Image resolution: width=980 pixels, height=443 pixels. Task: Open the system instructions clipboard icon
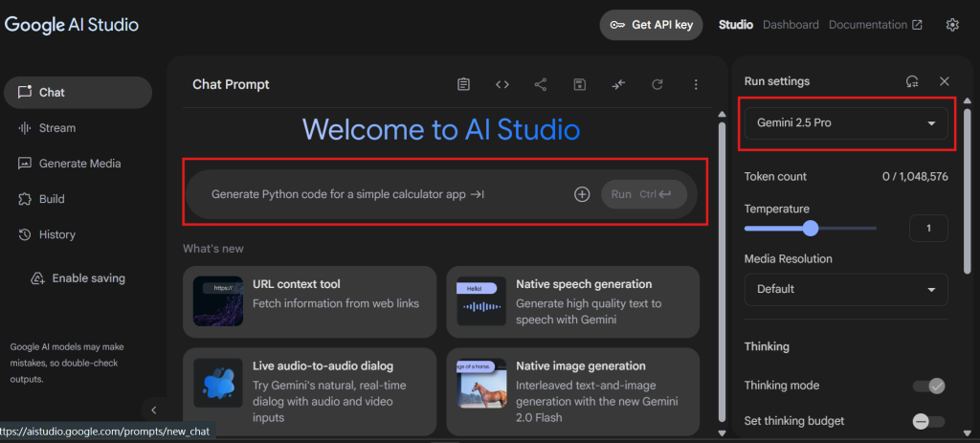463,84
